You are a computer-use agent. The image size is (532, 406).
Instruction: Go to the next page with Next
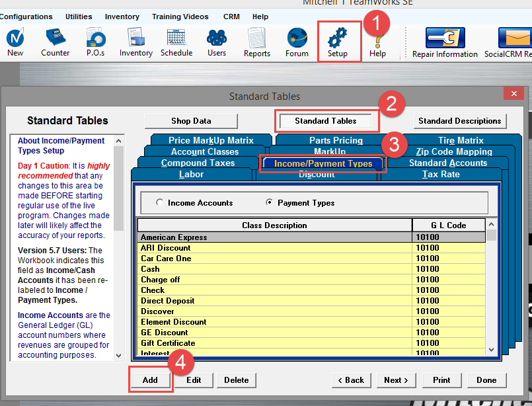tap(396, 380)
